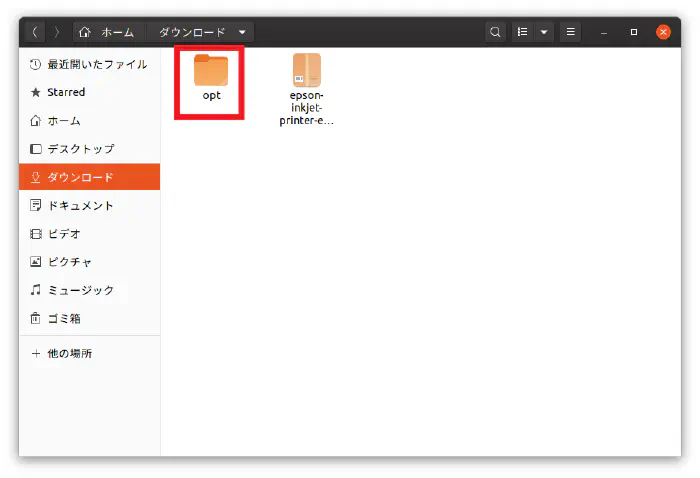The image size is (700, 478).
Task: Click 他の場所 other locations
Action: coord(70,354)
